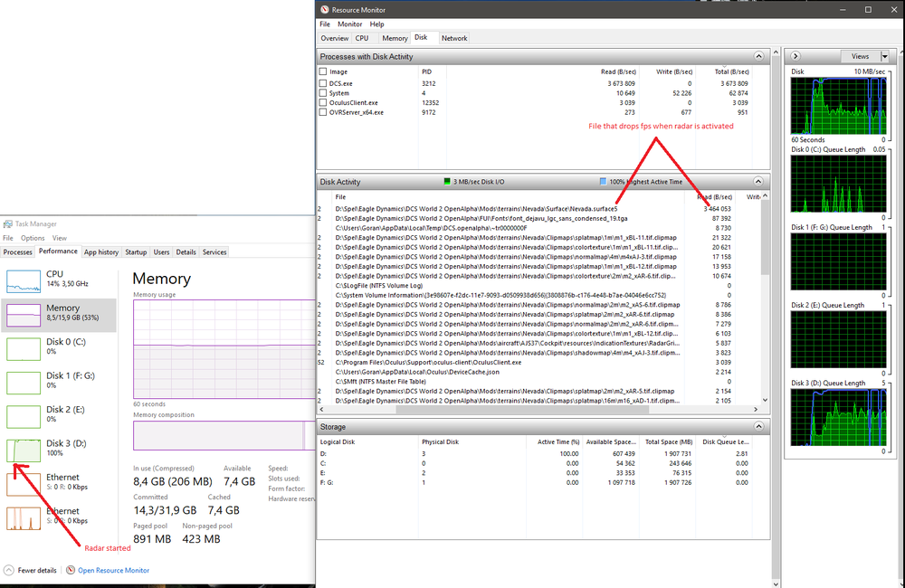Click the blue Highest Active Time swatch
The image size is (905, 588).
[603, 181]
